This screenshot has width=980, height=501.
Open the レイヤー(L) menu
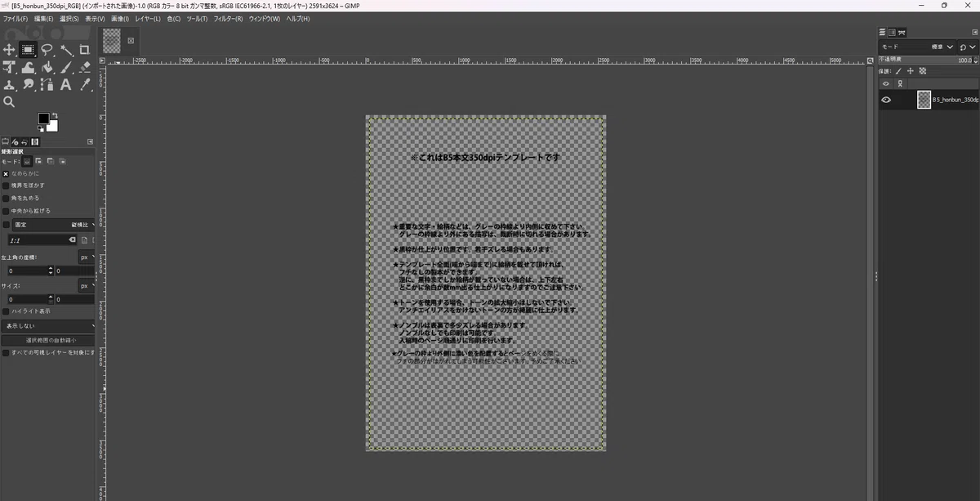click(x=149, y=18)
